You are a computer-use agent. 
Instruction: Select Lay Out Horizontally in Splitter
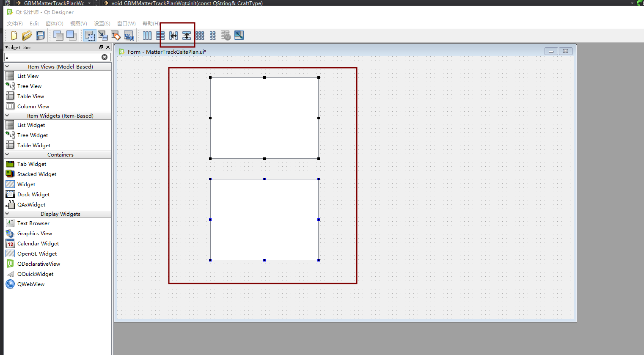(x=173, y=36)
